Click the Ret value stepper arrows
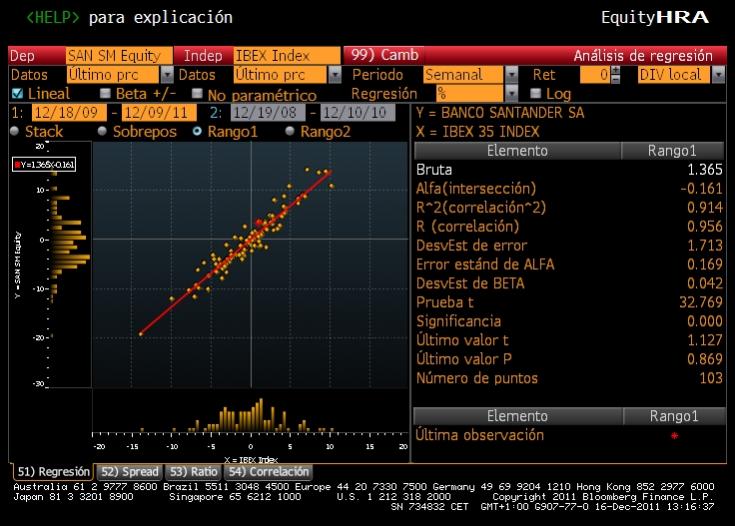The height and width of the screenshot is (526, 735). pos(615,75)
